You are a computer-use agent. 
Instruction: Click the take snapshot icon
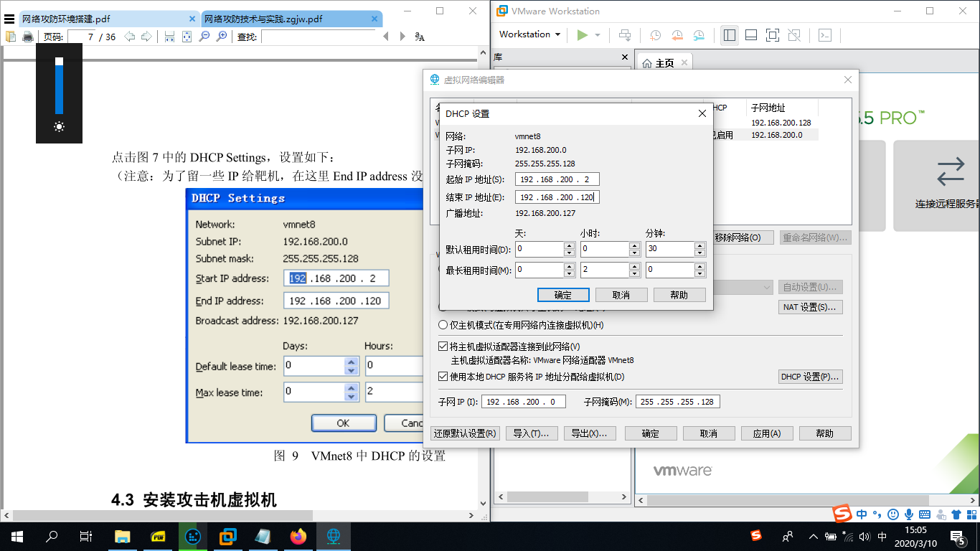click(x=656, y=34)
